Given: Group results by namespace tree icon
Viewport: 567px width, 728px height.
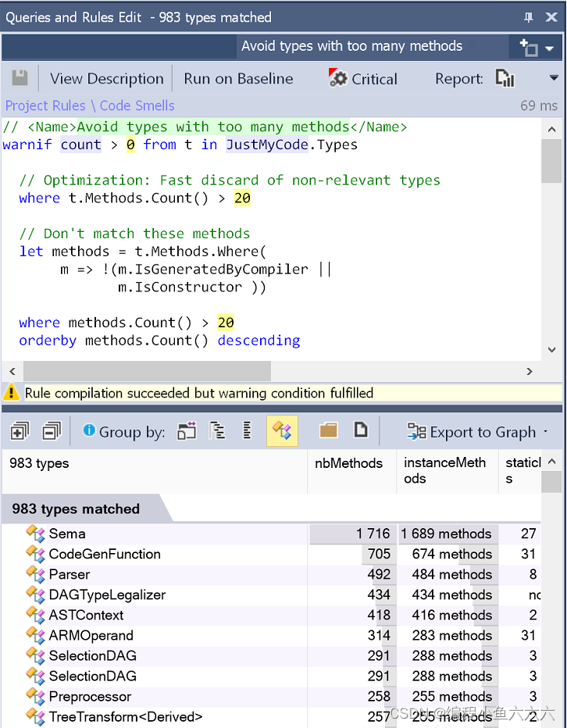Looking at the screenshot, I should [217, 431].
